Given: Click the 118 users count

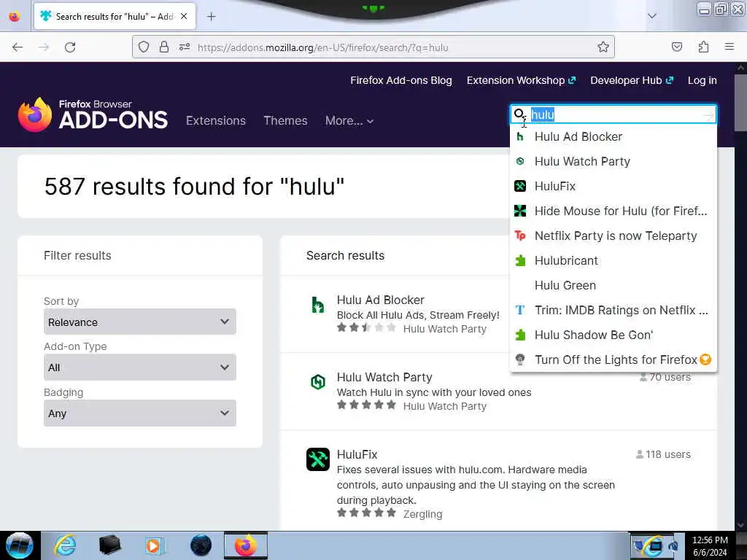Looking at the screenshot, I should pyautogui.click(x=663, y=454).
